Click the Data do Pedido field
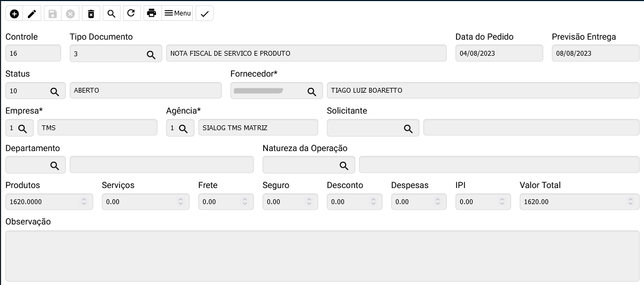The image size is (644, 285). pyautogui.click(x=499, y=54)
